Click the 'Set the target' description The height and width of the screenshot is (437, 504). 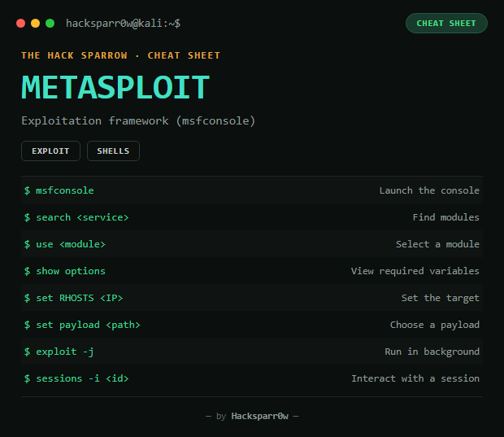click(x=441, y=298)
